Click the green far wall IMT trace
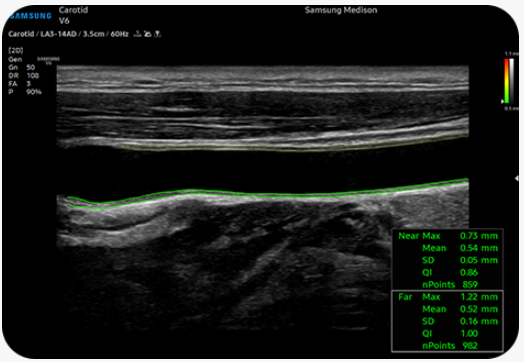 [267, 194]
